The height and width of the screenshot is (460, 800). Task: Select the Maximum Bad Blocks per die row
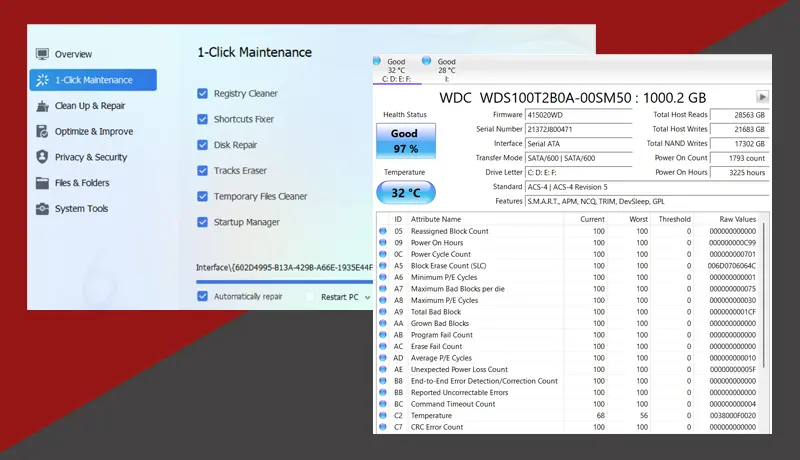[x=568, y=289]
